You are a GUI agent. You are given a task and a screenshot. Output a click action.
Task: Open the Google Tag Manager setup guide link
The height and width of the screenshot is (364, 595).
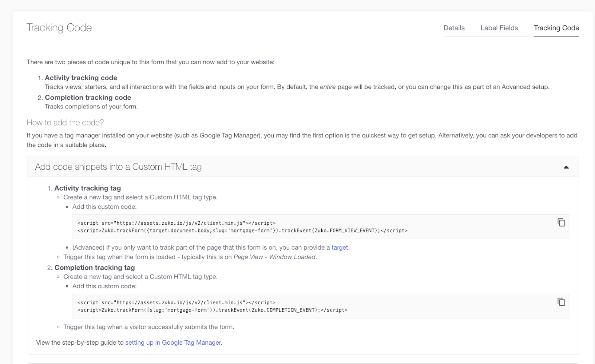pyautogui.click(x=173, y=342)
